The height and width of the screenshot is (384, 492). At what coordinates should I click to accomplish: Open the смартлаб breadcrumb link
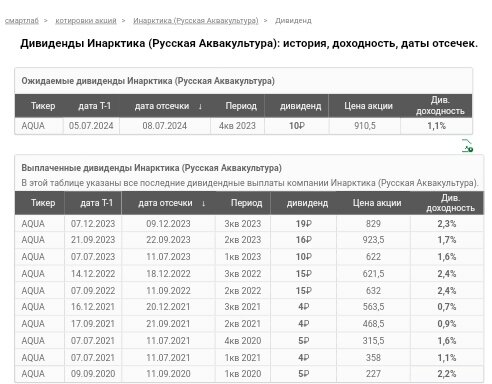[22, 21]
